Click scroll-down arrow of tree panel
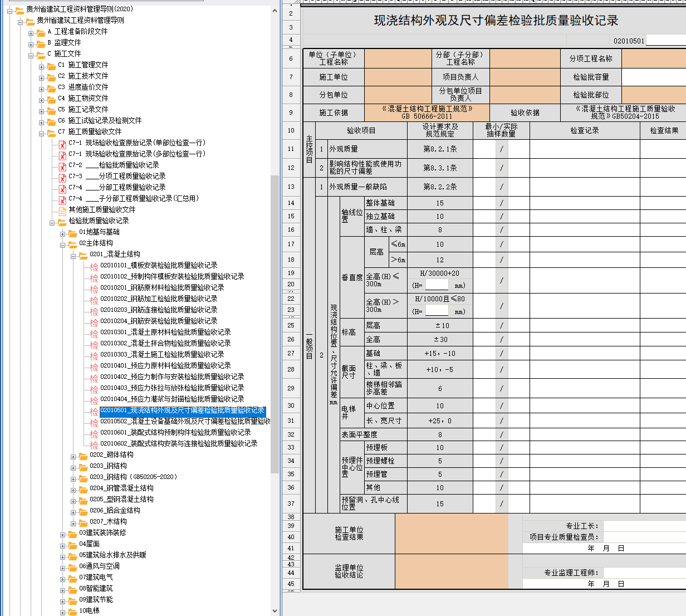This screenshot has height=616, width=686. coord(275,610)
